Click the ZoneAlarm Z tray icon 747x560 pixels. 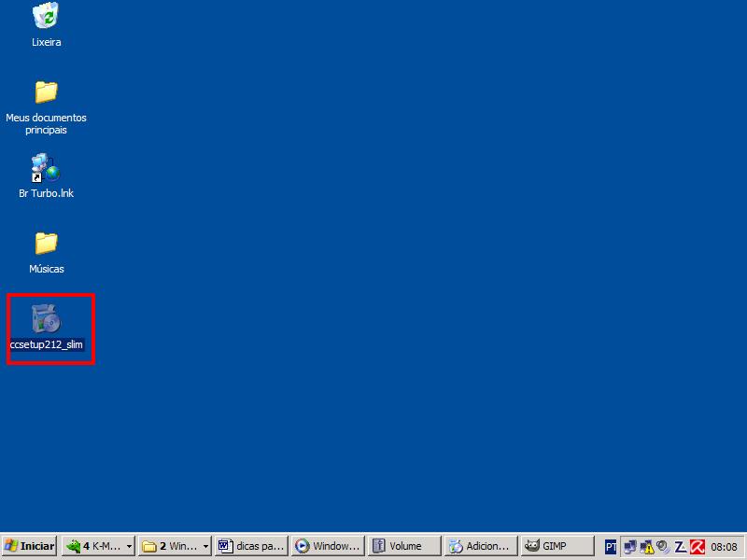coord(681,547)
